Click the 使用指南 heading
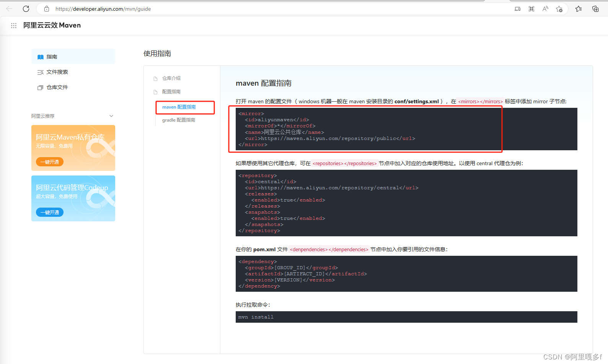608x364 pixels. point(157,54)
